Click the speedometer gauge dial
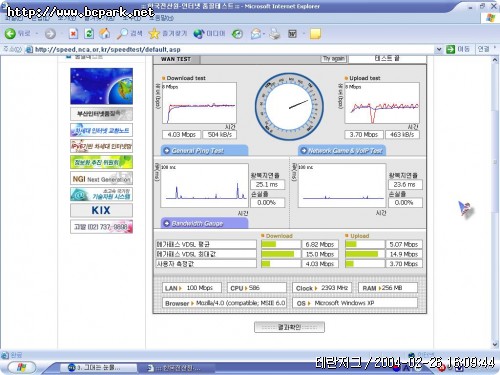 pos(289,107)
